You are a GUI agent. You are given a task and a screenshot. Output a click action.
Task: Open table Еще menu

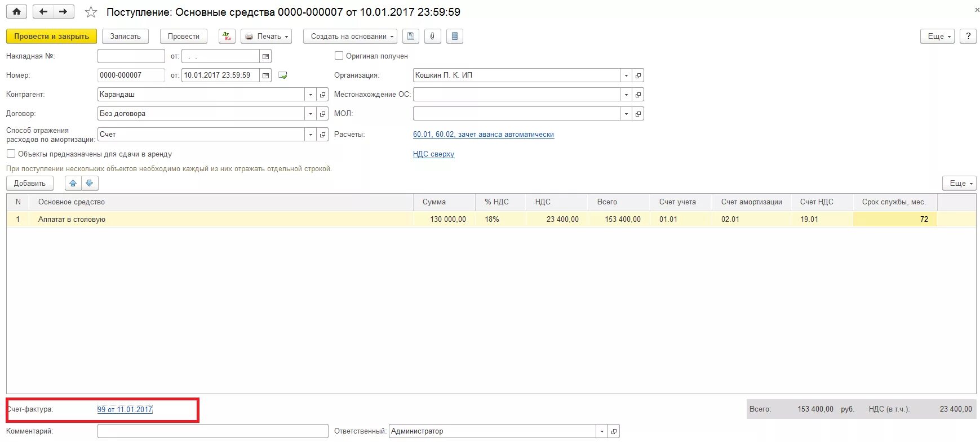(959, 183)
